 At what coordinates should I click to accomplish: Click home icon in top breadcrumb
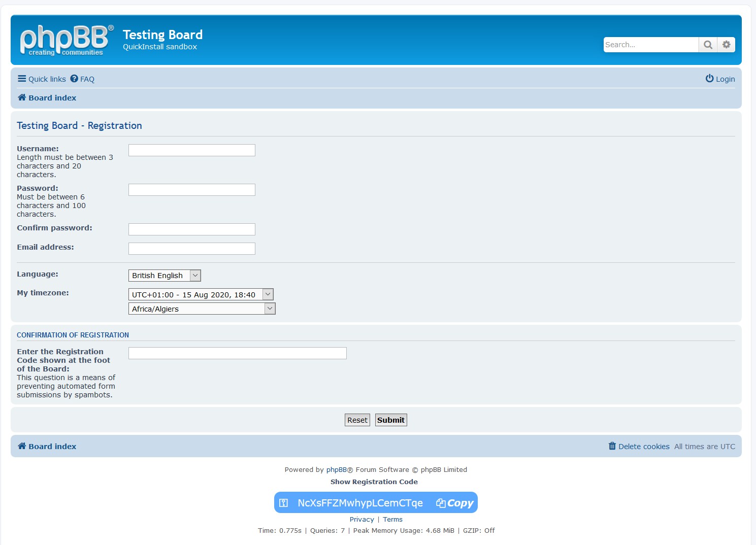click(x=22, y=97)
